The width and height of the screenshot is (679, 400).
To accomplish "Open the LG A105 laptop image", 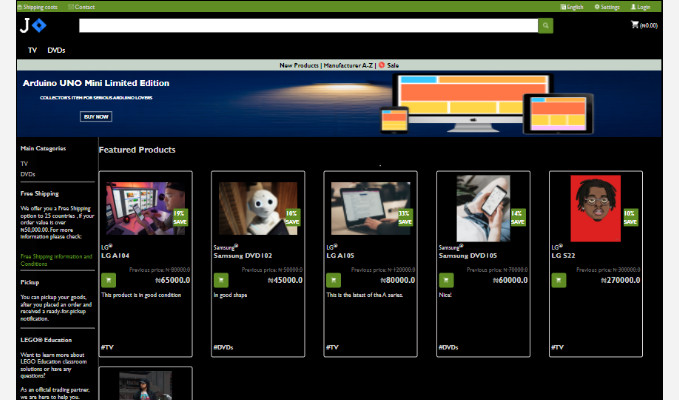I will tap(371, 208).
